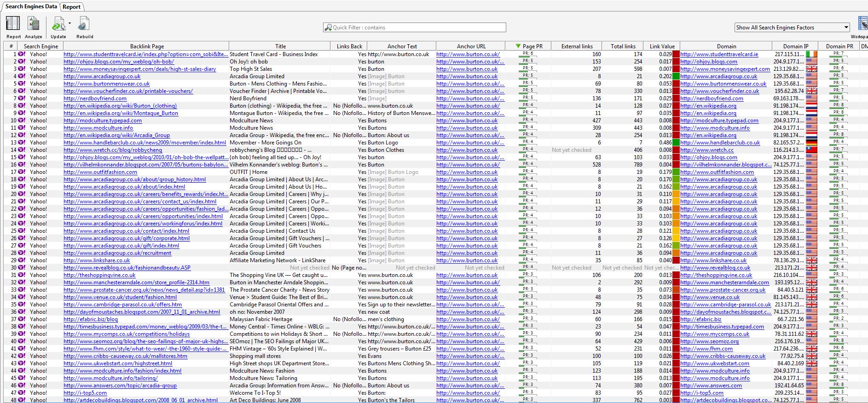Viewport: 868px width, 403px height.
Task: Sort by the Link Value column header
Action: click(662, 46)
